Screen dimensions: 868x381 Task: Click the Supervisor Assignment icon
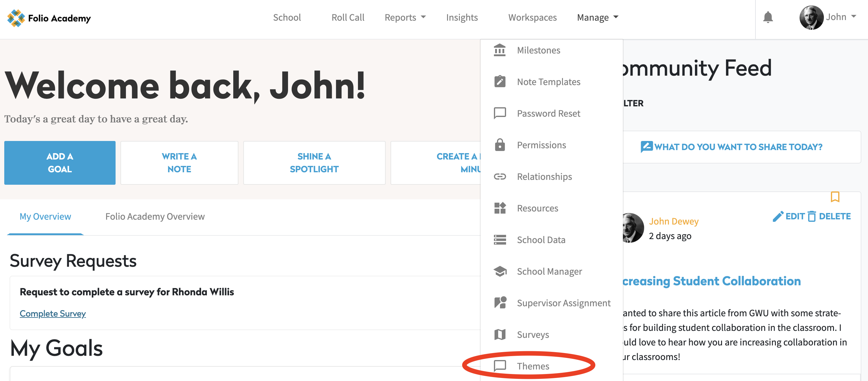click(x=500, y=303)
